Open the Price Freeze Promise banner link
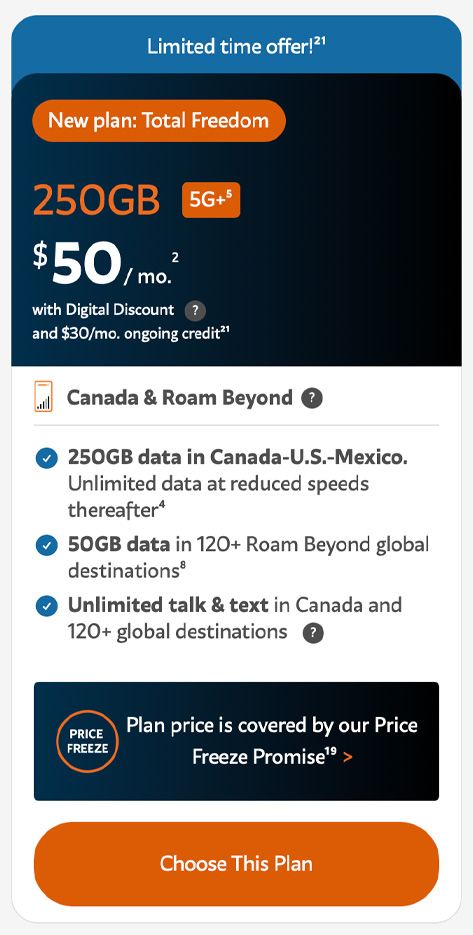 coord(236,741)
